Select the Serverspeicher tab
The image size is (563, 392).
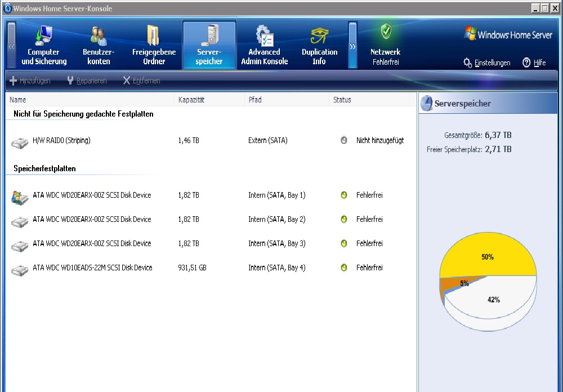[x=209, y=46]
